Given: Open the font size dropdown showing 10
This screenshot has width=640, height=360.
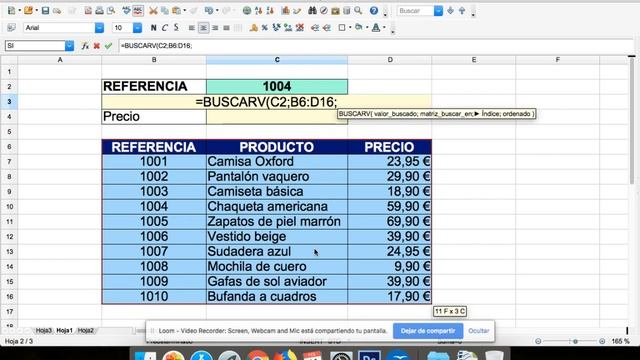Looking at the screenshot, I should [138, 28].
